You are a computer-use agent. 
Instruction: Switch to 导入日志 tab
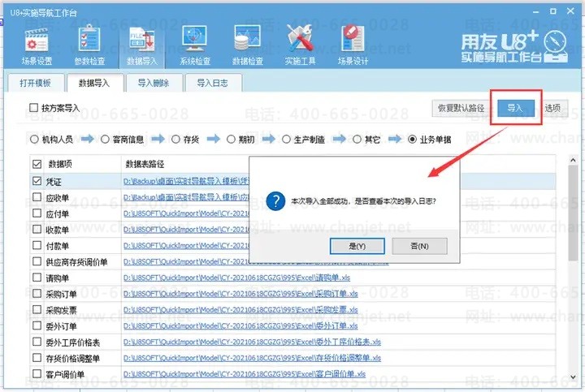(x=212, y=83)
